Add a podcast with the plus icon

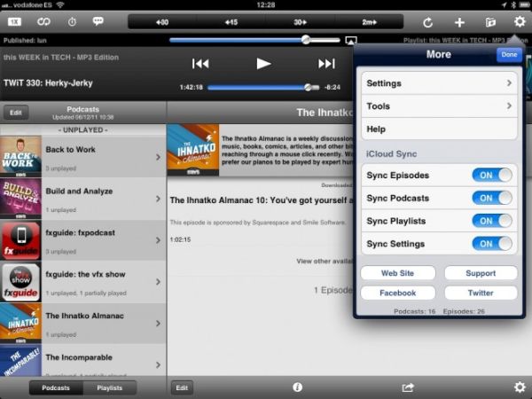point(459,22)
